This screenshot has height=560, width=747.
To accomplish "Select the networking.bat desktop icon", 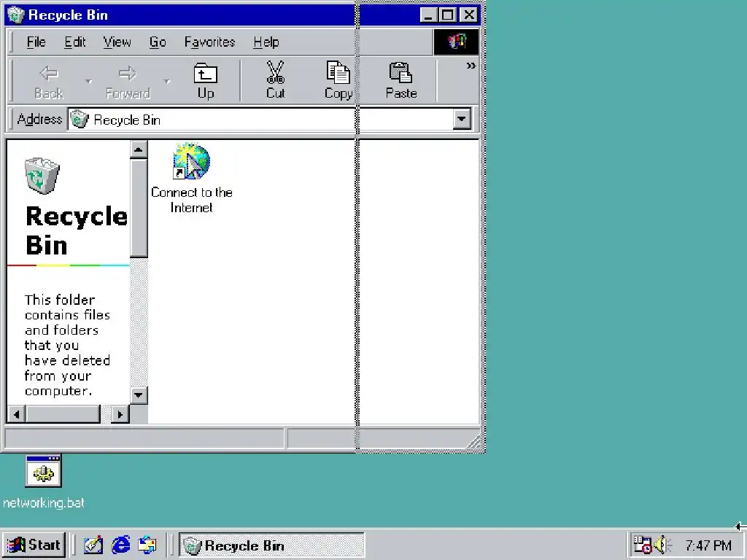I will click(43, 483).
